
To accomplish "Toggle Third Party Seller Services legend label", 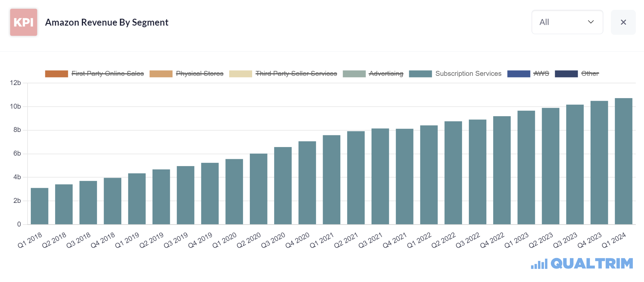I will point(296,74).
